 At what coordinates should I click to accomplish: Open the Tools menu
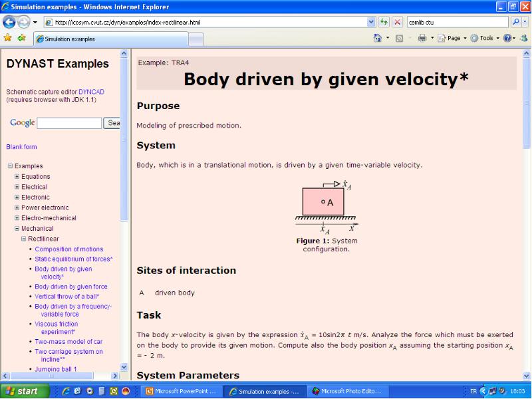pyautogui.click(x=485, y=39)
